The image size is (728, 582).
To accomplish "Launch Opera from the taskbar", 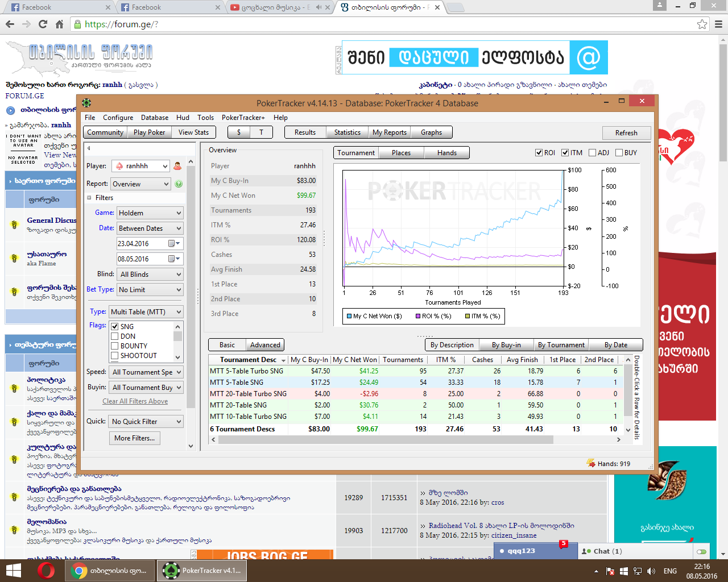I will [46, 571].
